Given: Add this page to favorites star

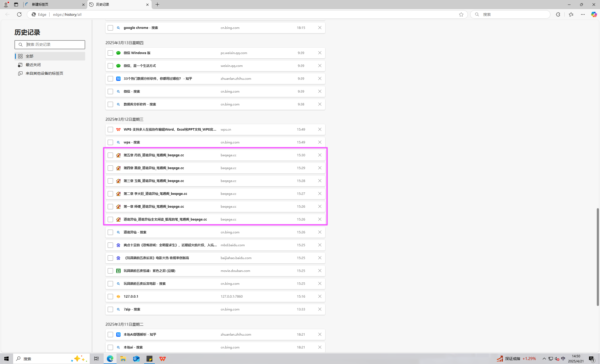Looking at the screenshot, I should (461, 14).
